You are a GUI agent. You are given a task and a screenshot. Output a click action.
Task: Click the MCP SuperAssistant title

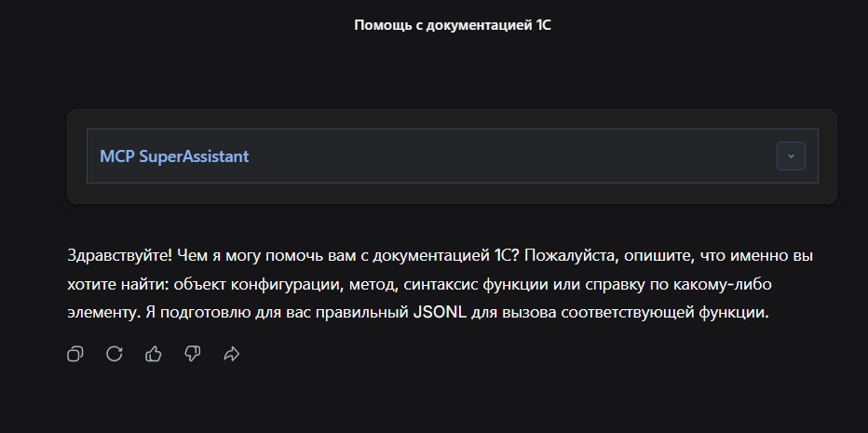coord(174,156)
